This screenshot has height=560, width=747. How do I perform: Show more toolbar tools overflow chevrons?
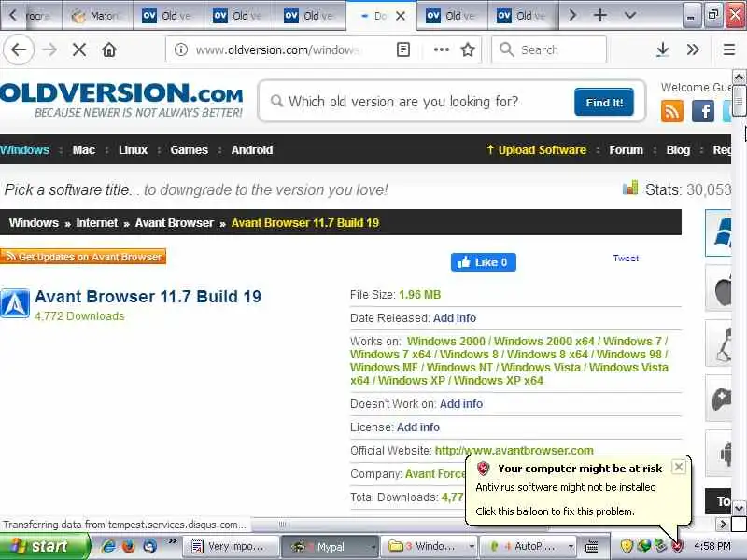point(693,49)
